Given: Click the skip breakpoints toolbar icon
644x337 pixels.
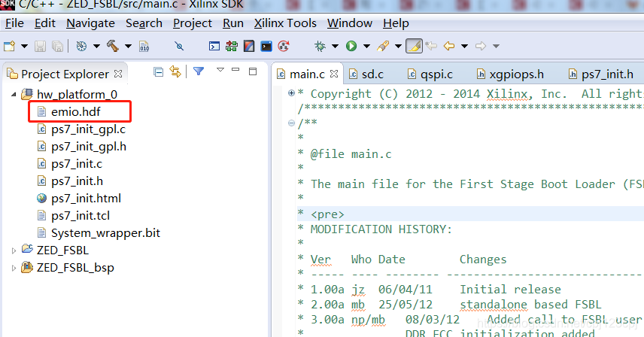Looking at the screenshot, I should coord(179,46).
